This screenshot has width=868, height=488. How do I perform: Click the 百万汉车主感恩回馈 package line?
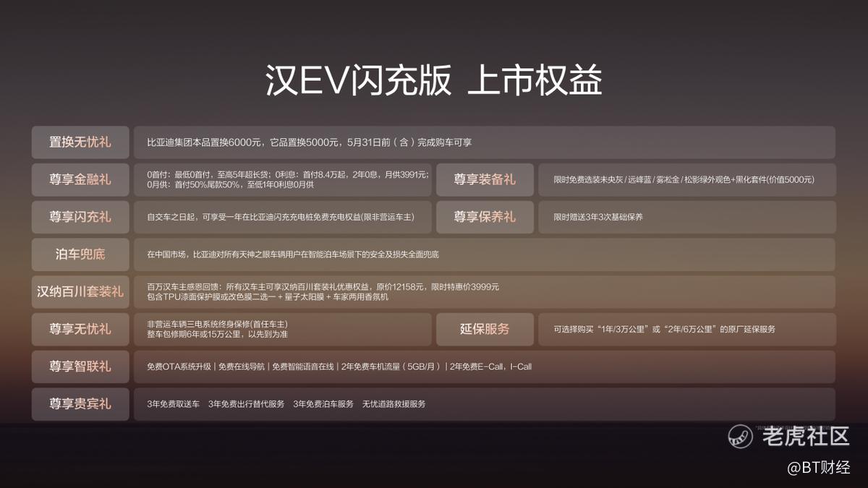(x=323, y=287)
